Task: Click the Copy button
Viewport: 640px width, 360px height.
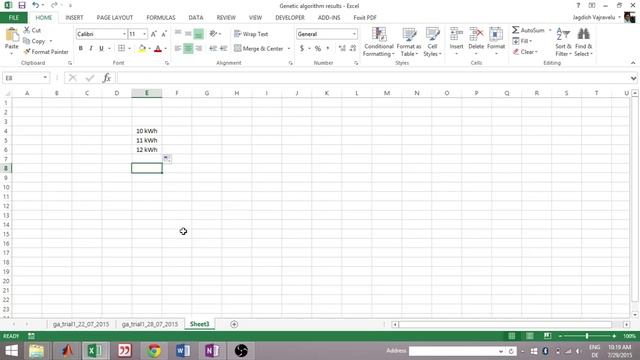Action: click(35, 41)
